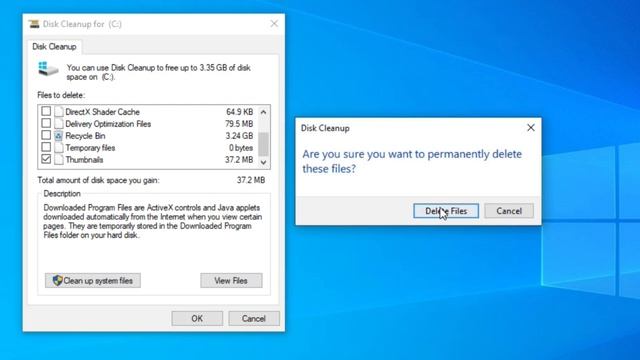Uncheck the Thumbnails checkbox
The height and width of the screenshot is (360, 640).
click(46, 159)
